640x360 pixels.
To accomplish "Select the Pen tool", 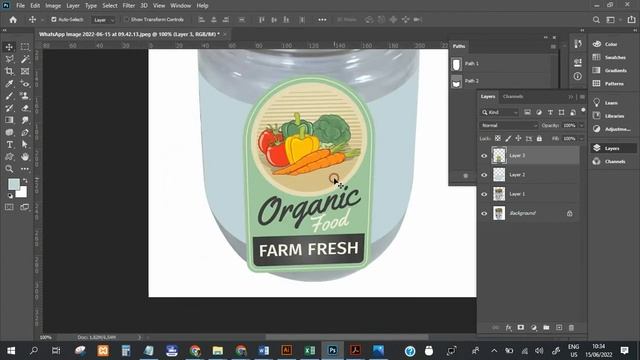I will (x=25, y=132).
